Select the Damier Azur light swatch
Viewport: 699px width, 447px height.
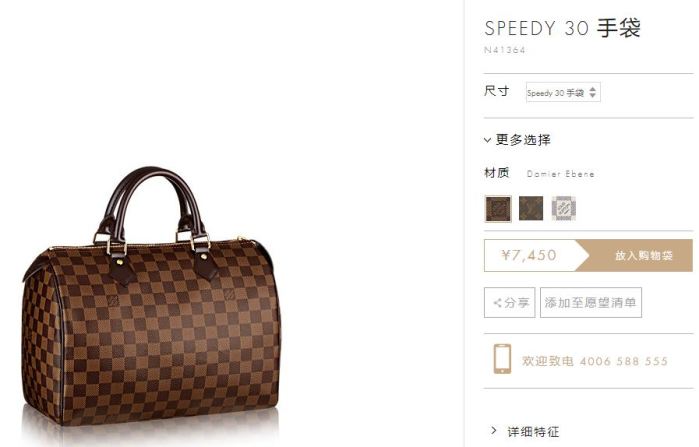click(x=564, y=208)
